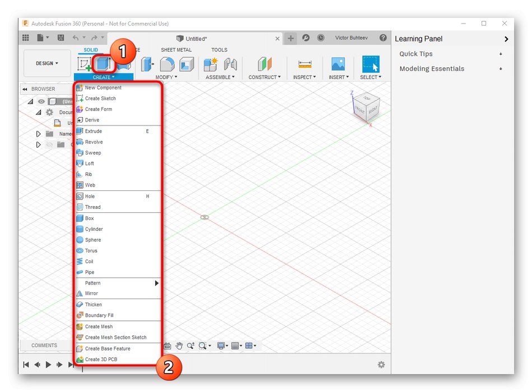
Task: Open timeline settings gear icon
Action: point(381,365)
